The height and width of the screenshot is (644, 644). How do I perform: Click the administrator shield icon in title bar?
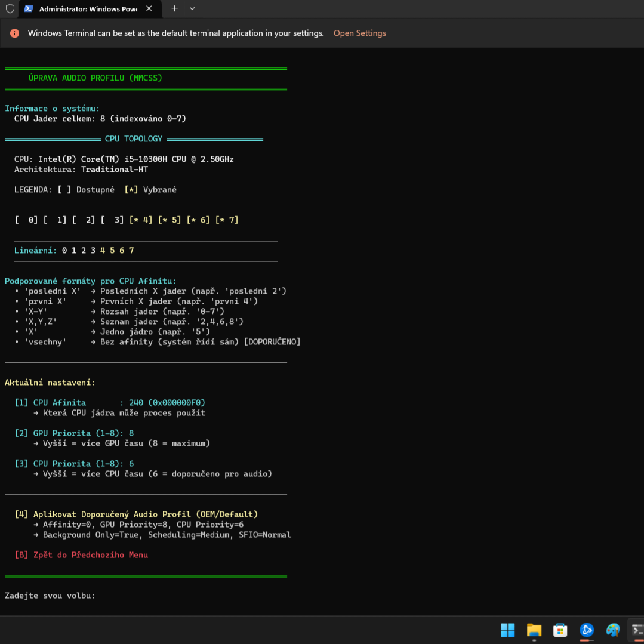(x=10, y=9)
